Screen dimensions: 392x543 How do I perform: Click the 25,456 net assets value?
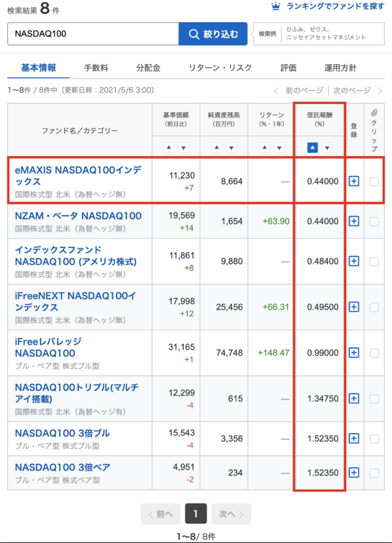[x=229, y=307]
